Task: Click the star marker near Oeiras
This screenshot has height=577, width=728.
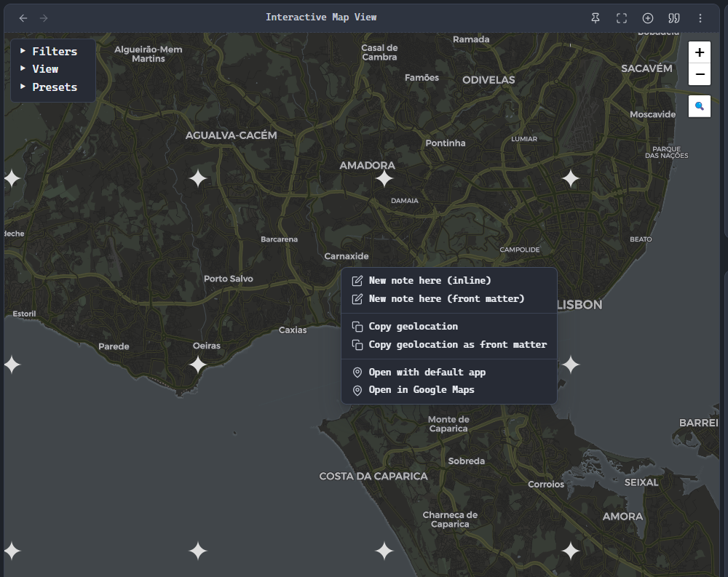Action: tap(197, 365)
